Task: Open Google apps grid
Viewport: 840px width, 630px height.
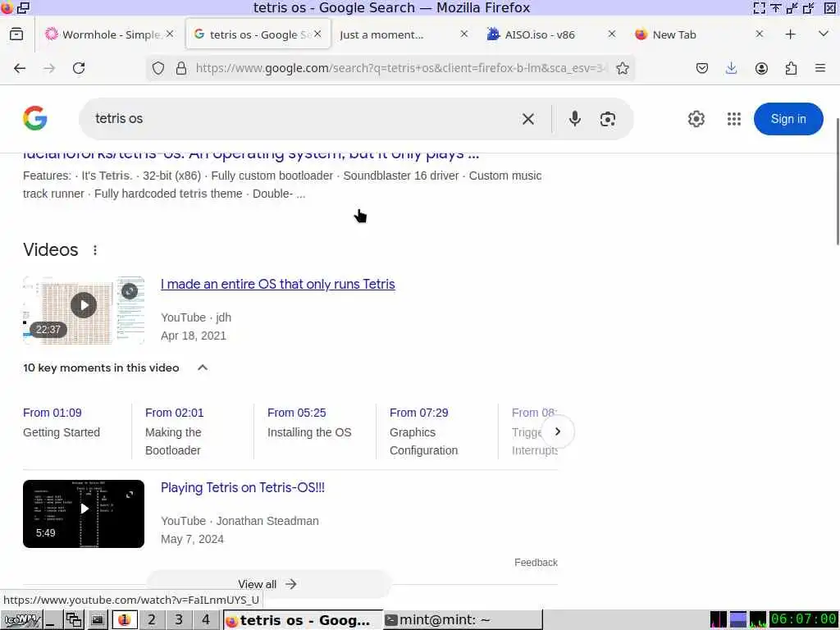Action: pyautogui.click(x=734, y=119)
